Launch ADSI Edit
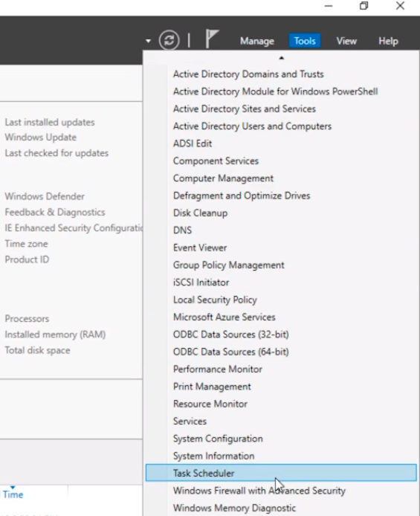Screen dimensions: 420x516 click(193, 143)
